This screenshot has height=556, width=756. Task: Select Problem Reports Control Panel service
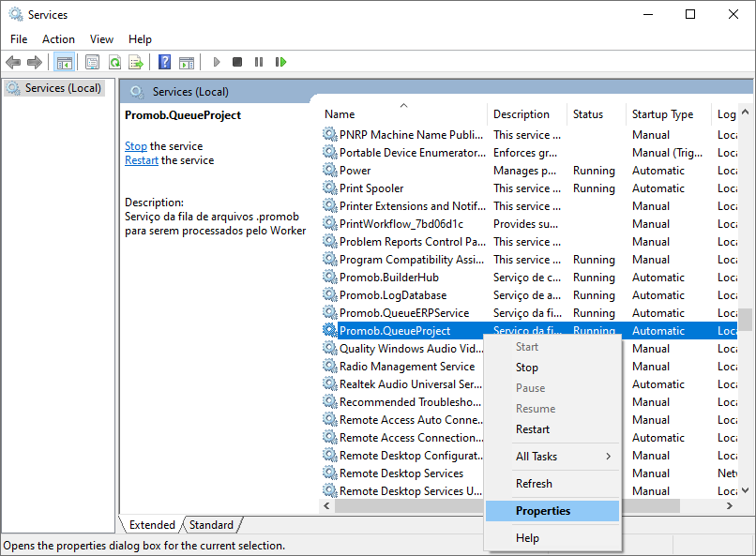point(529,241)
